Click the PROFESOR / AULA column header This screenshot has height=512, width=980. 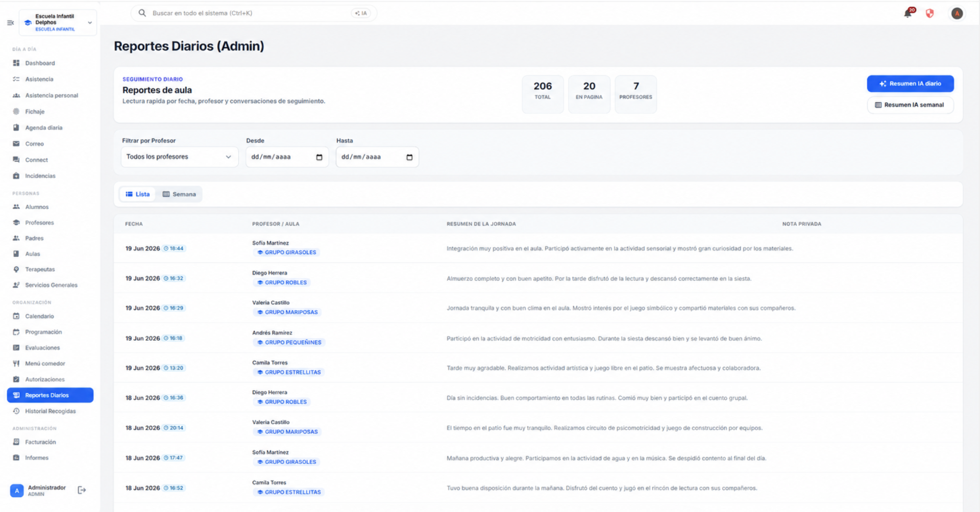pyautogui.click(x=276, y=224)
